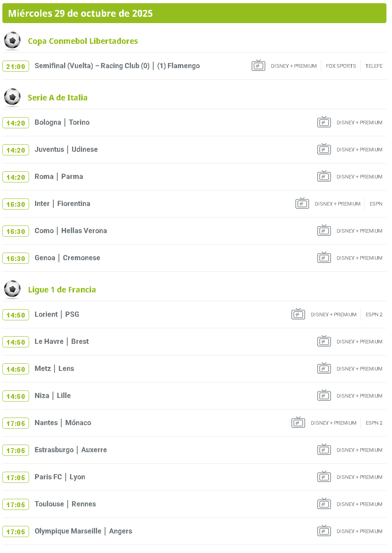Viewport: 392px width, 553px height.
Task: Click the TV icon in the Bologna–Torino row
Action: click(324, 122)
